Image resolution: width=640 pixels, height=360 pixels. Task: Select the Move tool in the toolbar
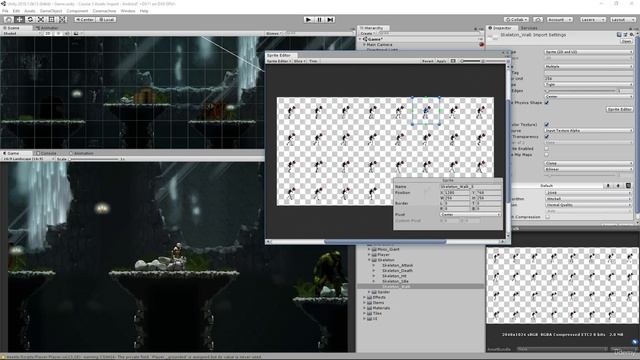(x=19, y=19)
